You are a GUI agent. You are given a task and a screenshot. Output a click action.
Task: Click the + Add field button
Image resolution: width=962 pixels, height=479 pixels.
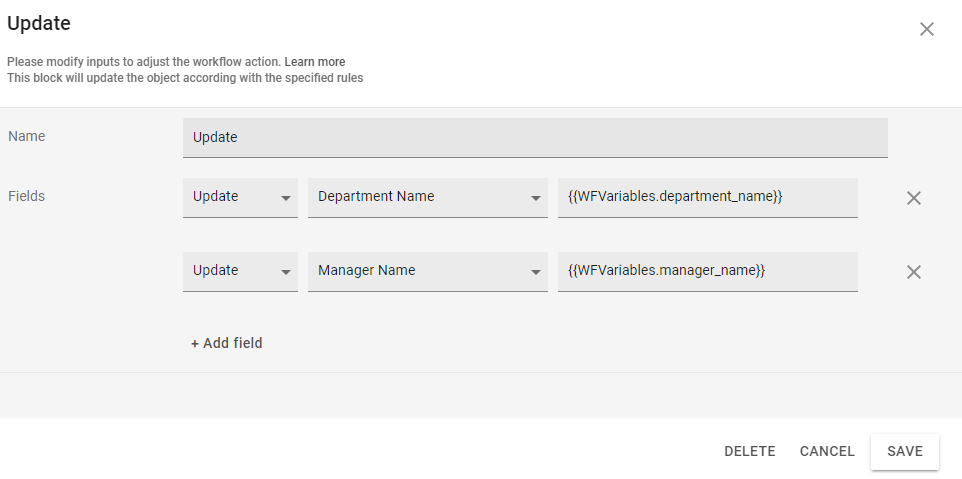point(227,343)
